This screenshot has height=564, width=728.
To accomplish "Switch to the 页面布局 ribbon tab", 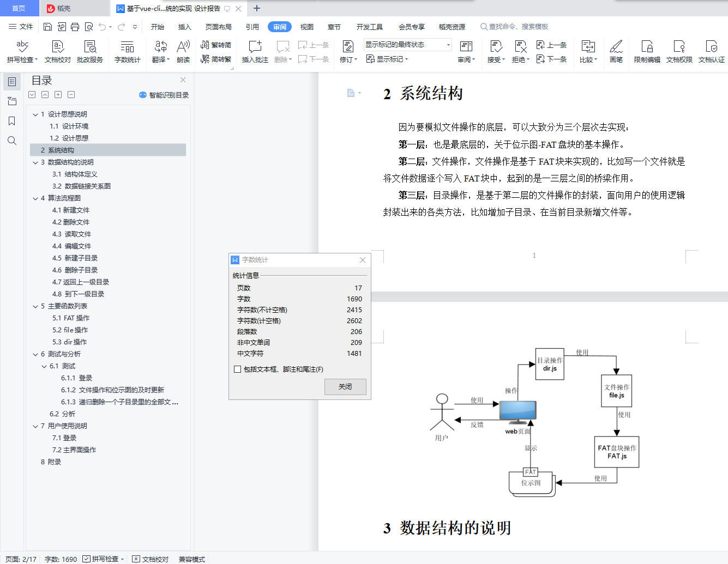I will coord(219,27).
